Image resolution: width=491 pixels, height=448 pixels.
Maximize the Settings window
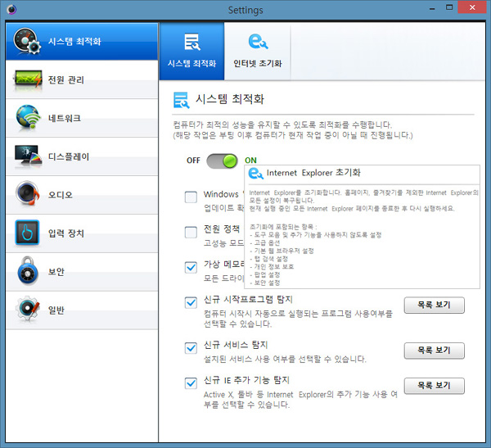point(449,8)
